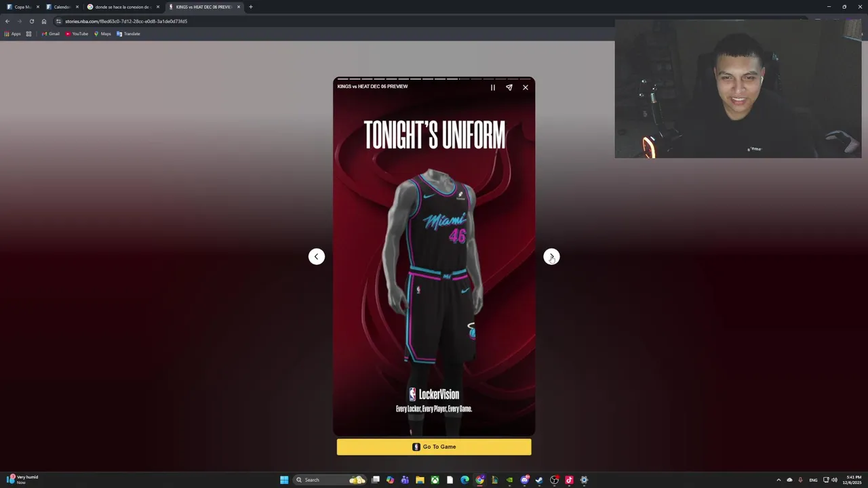Launch Copilot from the taskbar
Image resolution: width=868 pixels, height=488 pixels.
(390, 480)
